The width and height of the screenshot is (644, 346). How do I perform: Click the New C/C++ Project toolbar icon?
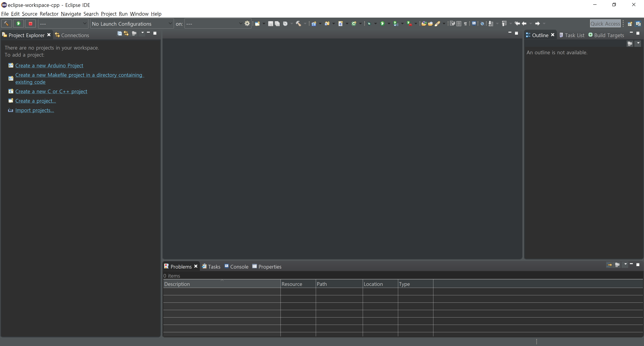(314, 24)
